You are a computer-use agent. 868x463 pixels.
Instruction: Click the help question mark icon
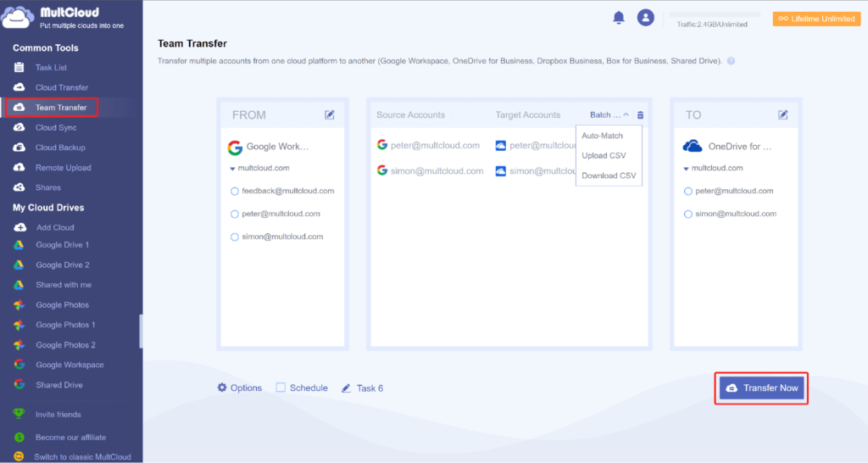[731, 61]
